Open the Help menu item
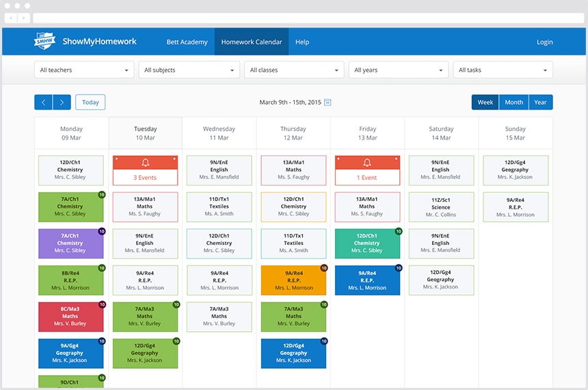 click(302, 42)
